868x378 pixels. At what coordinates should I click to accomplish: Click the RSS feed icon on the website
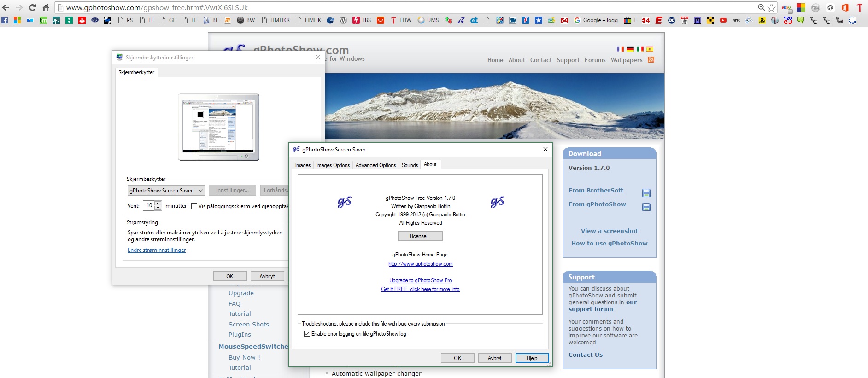coord(651,60)
